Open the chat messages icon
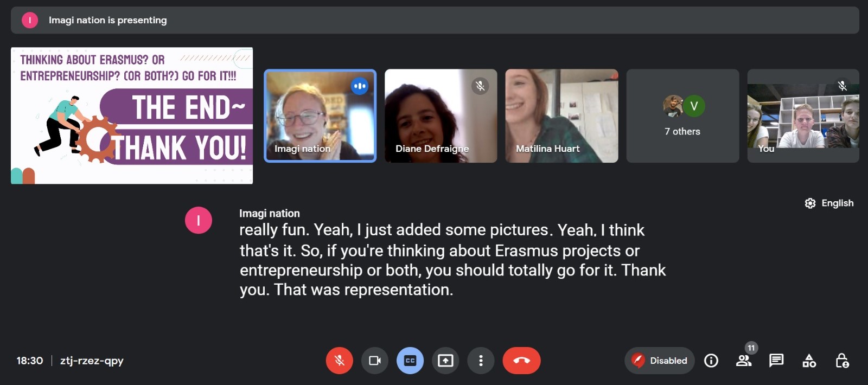Image resolution: width=868 pixels, height=385 pixels. [776, 361]
